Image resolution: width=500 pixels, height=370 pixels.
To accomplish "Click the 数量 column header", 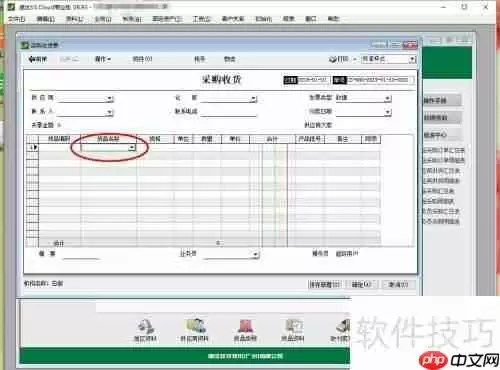I will [x=207, y=139].
